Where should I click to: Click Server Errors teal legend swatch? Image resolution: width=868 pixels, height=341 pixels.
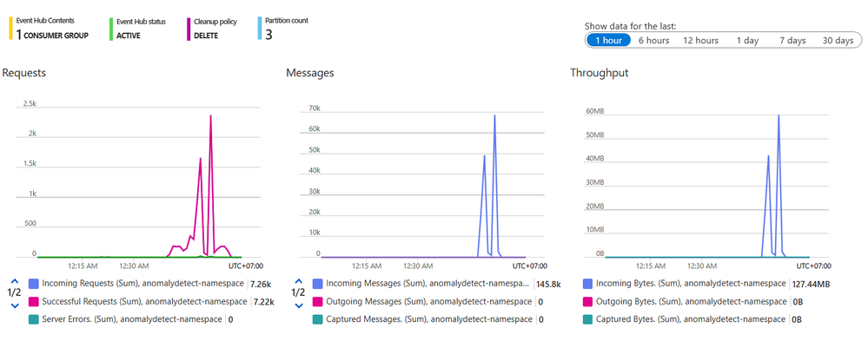tap(33, 319)
